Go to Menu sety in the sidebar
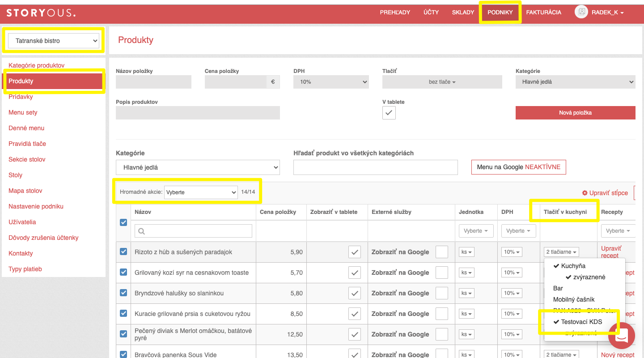This screenshot has width=644, height=358. click(23, 112)
